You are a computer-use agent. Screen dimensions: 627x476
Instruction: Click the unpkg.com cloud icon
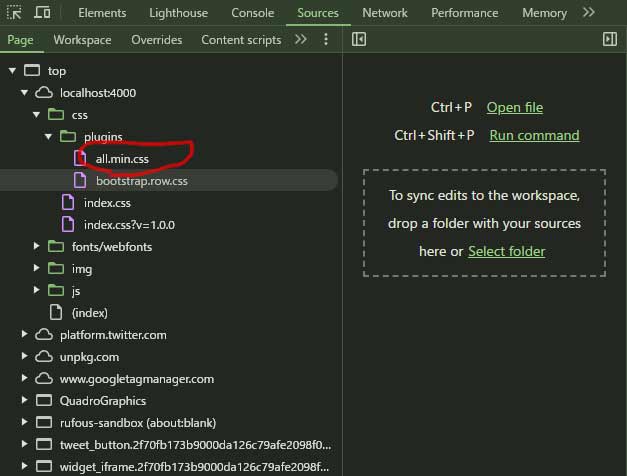click(x=43, y=357)
